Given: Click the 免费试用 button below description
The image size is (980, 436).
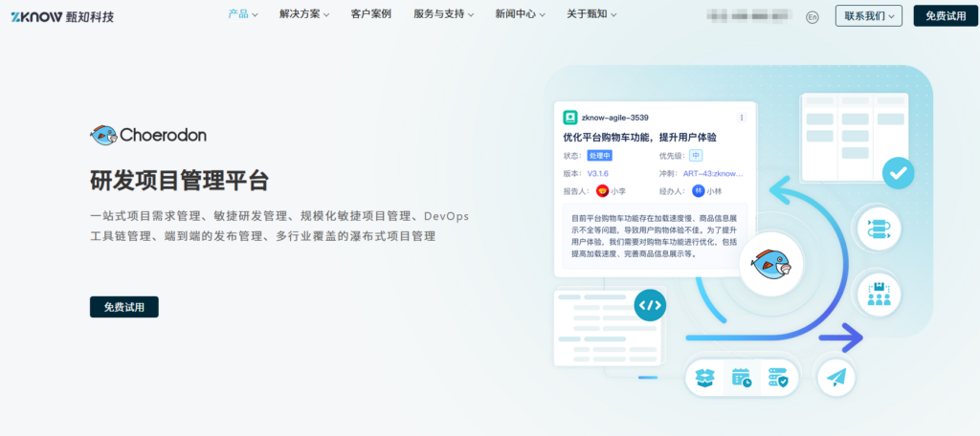Looking at the screenshot, I should (124, 307).
